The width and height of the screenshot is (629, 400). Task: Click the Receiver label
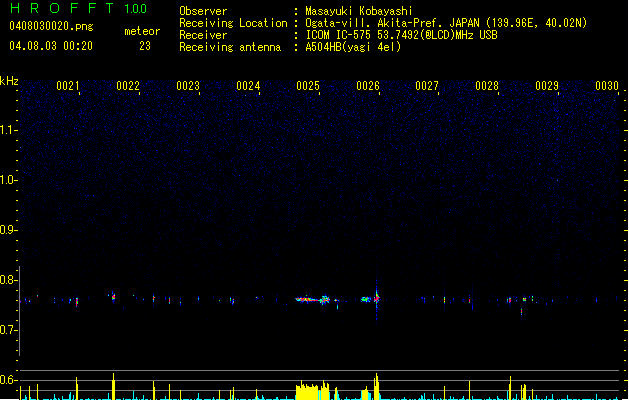point(203,35)
